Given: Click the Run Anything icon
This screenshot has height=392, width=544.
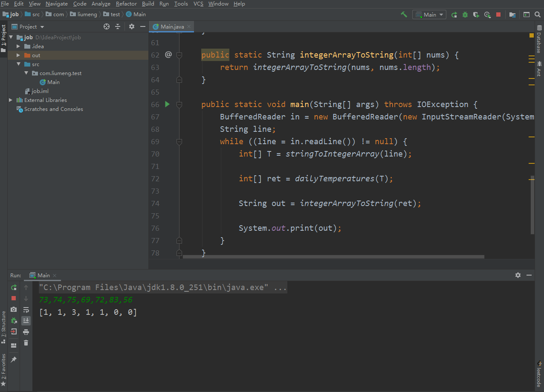Looking at the screenshot, I should 527,15.
